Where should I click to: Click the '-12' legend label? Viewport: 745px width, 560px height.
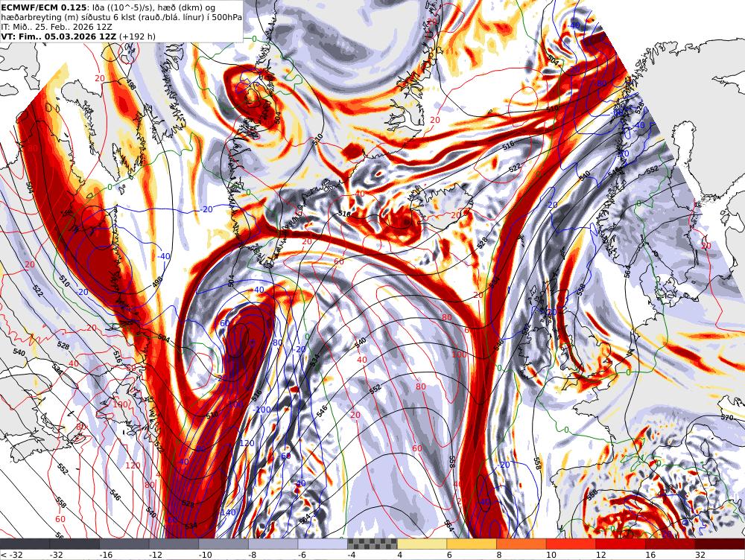pos(156,555)
